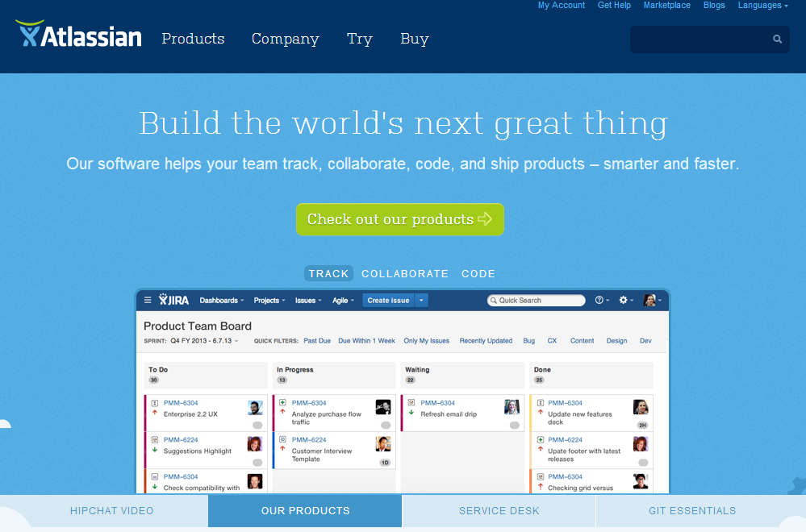This screenshot has height=532, width=806.
Task: Open the JIRA help question mark icon
Action: pos(599,300)
